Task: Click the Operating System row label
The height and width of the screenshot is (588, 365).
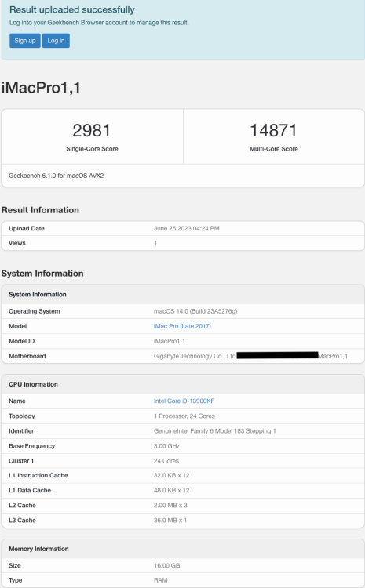Action: tap(35, 311)
